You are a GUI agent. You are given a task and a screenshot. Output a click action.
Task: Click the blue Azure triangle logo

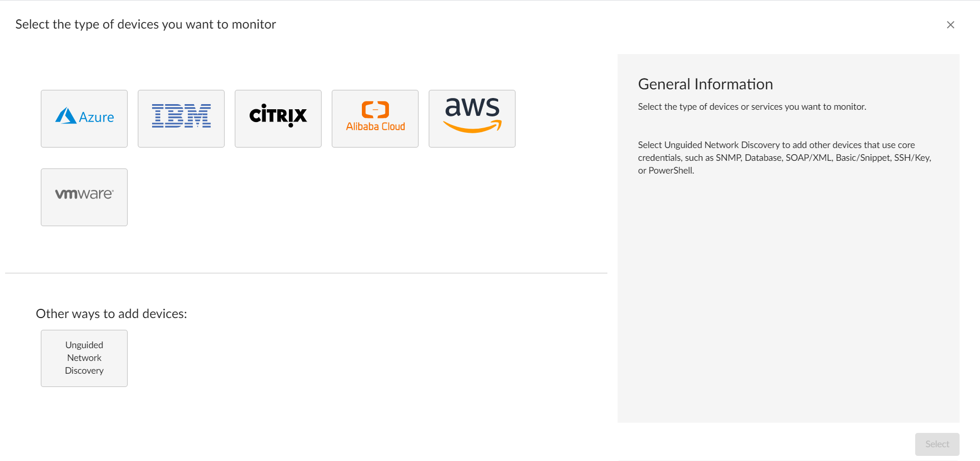tap(65, 116)
